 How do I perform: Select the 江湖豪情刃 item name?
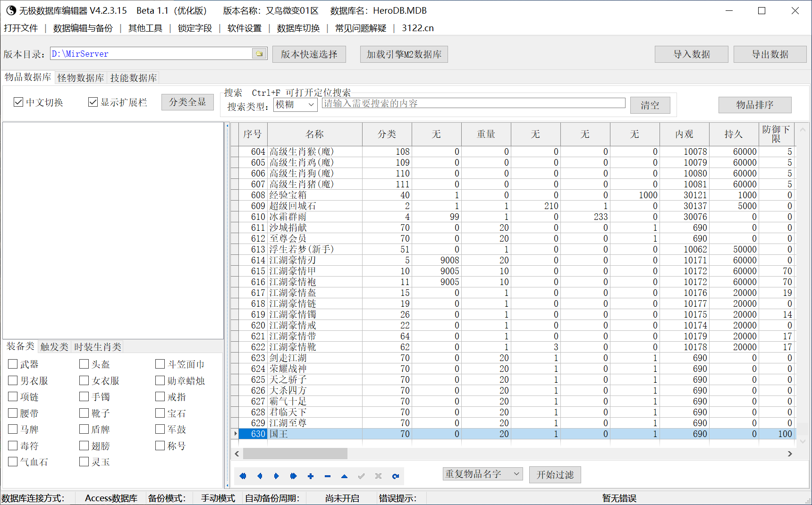tap(293, 260)
